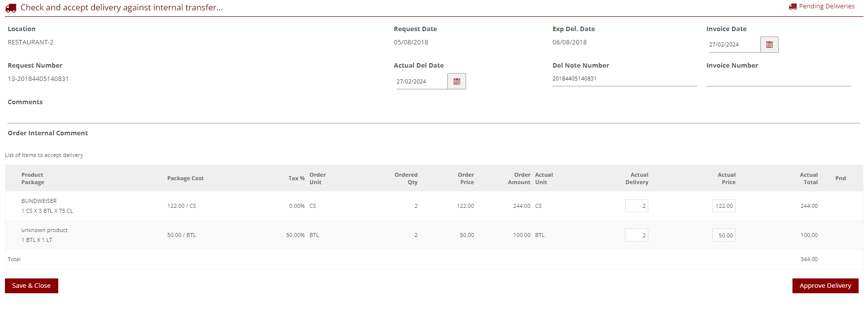
Task: Click the unknown product row name
Action: (x=44, y=230)
